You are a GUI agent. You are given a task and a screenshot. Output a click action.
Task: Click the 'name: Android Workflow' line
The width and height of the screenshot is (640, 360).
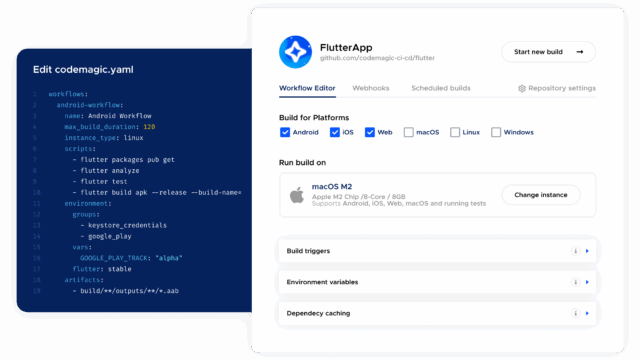tap(108, 116)
